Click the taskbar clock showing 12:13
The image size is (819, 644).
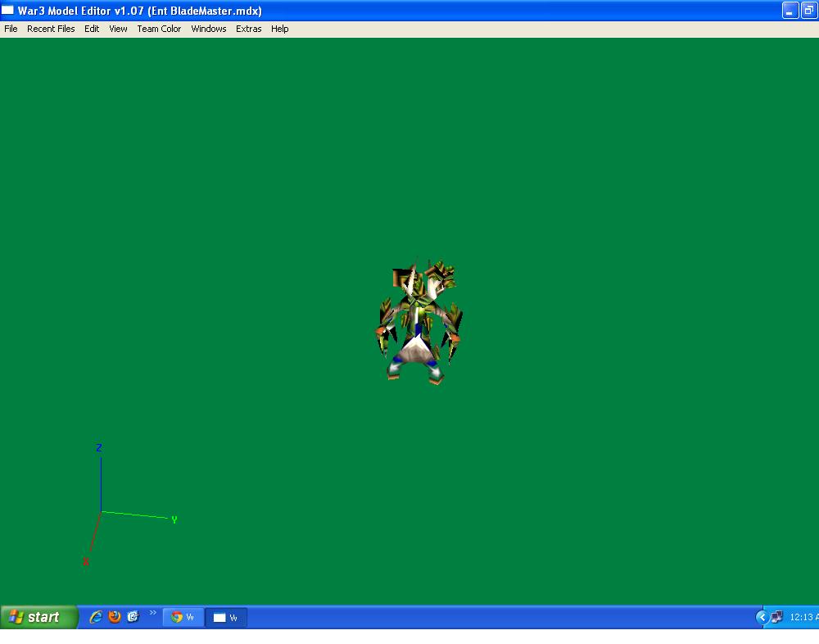(x=804, y=617)
